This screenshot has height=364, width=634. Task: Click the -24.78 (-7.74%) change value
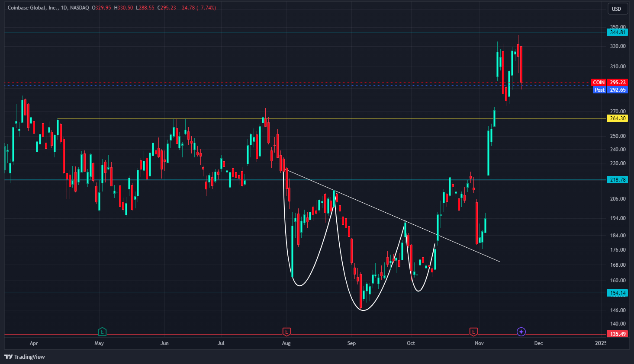197,8
